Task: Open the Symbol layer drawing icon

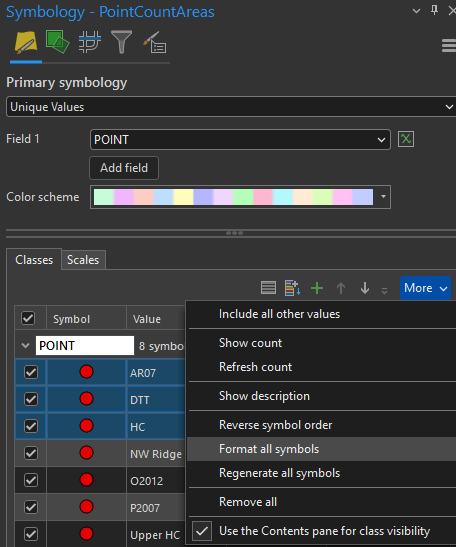Action: point(90,42)
